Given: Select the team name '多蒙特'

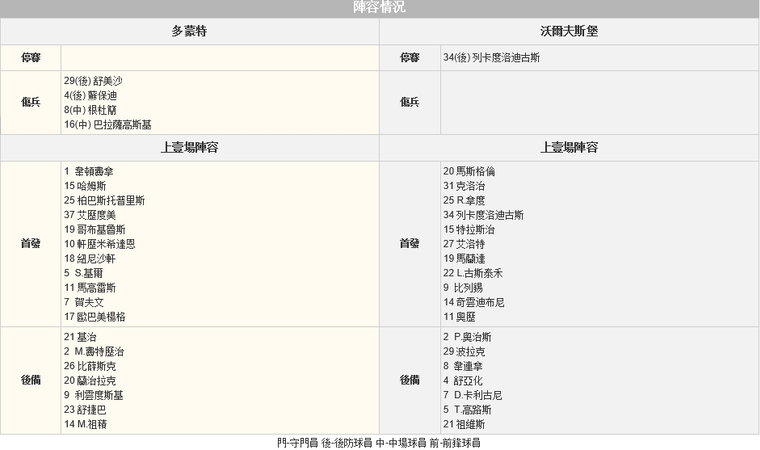Looking at the screenshot, I should tap(189, 31).
